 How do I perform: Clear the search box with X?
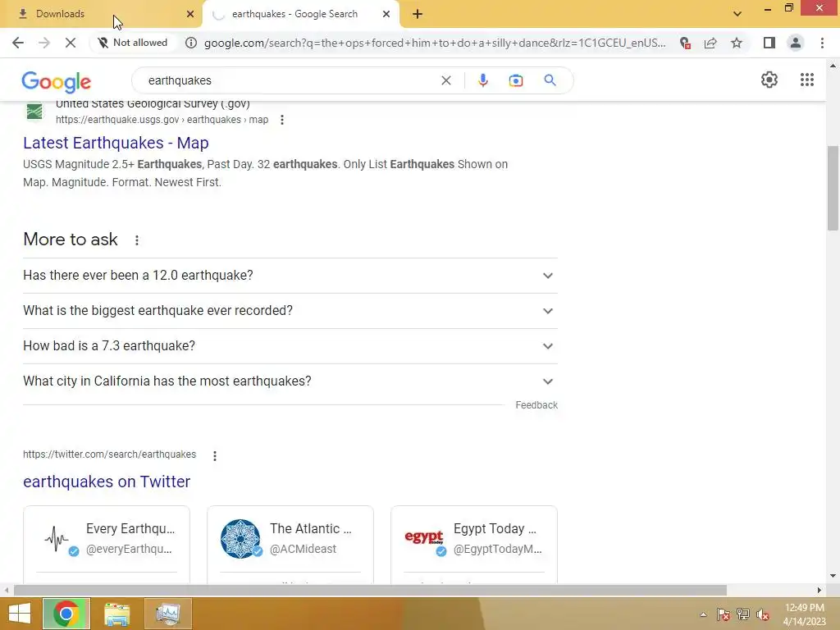(445, 80)
